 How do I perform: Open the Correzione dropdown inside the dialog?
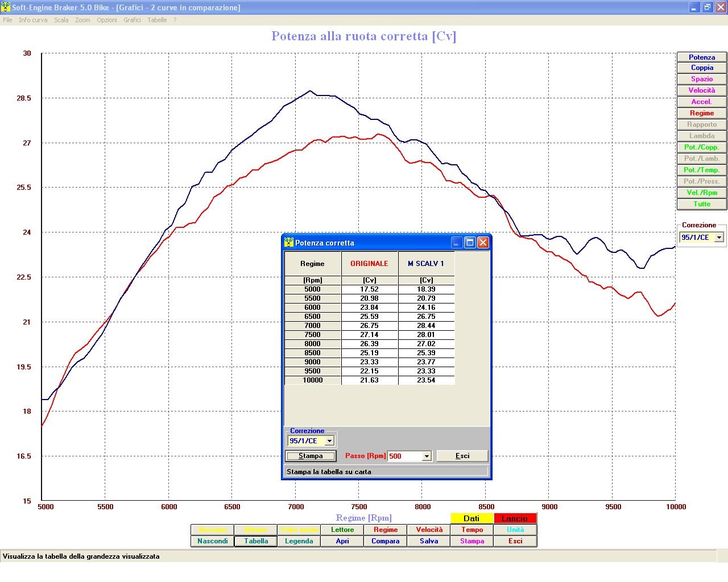329,441
